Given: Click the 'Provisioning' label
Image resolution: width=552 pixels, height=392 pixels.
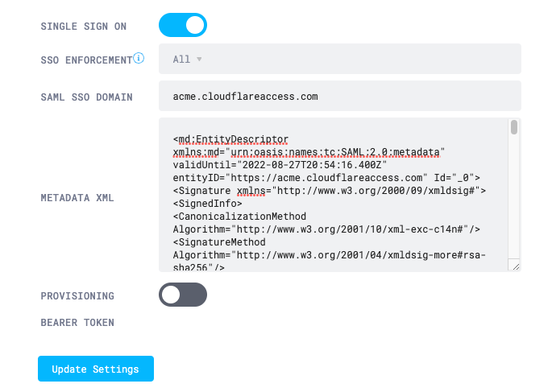Looking at the screenshot, I should pyautogui.click(x=77, y=296).
